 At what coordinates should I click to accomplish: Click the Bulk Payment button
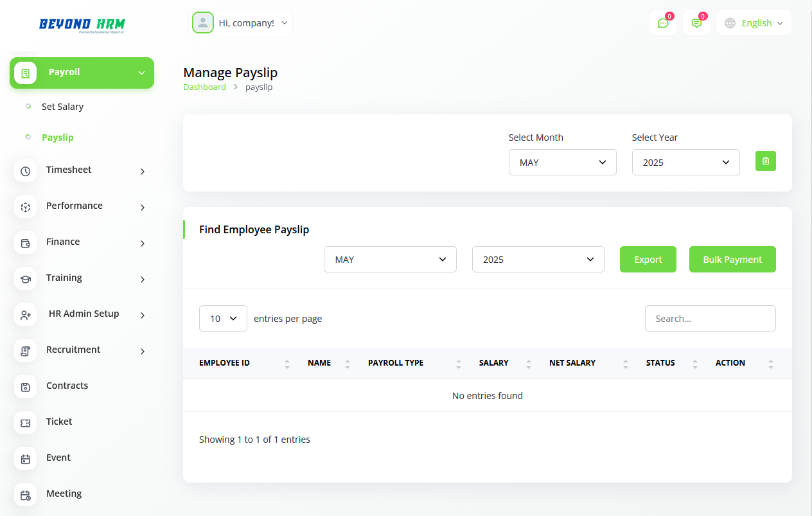coord(732,260)
